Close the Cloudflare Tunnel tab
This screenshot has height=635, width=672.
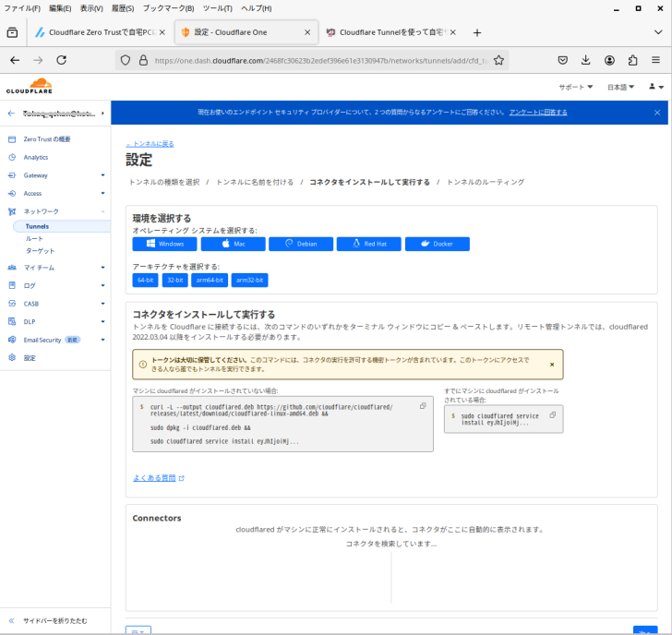[x=453, y=32]
